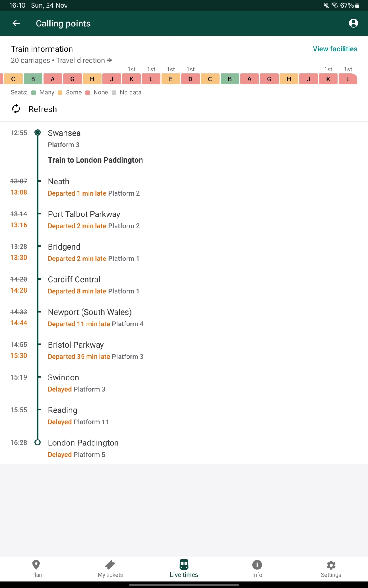
Task: Select the Newport (South Wales) stop
Action: 90,312
